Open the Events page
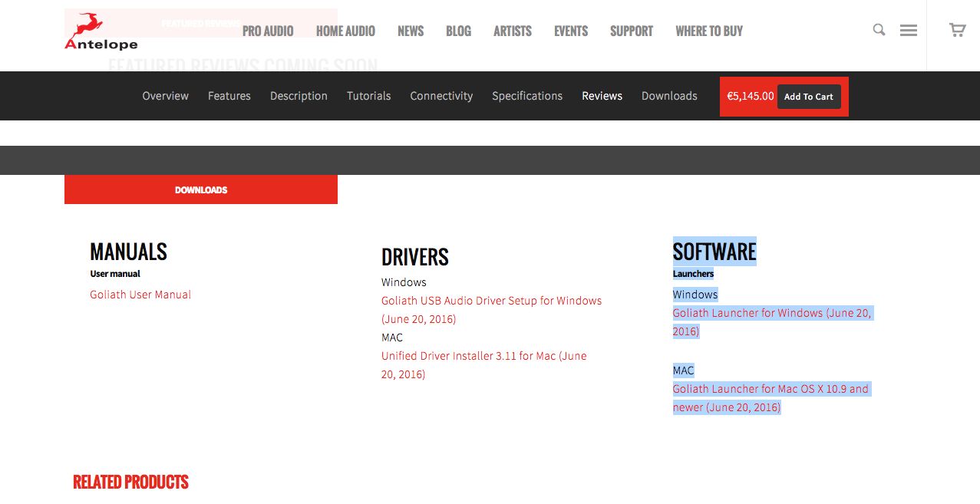The height and width of the screenshot is (504, 980). 571,31
